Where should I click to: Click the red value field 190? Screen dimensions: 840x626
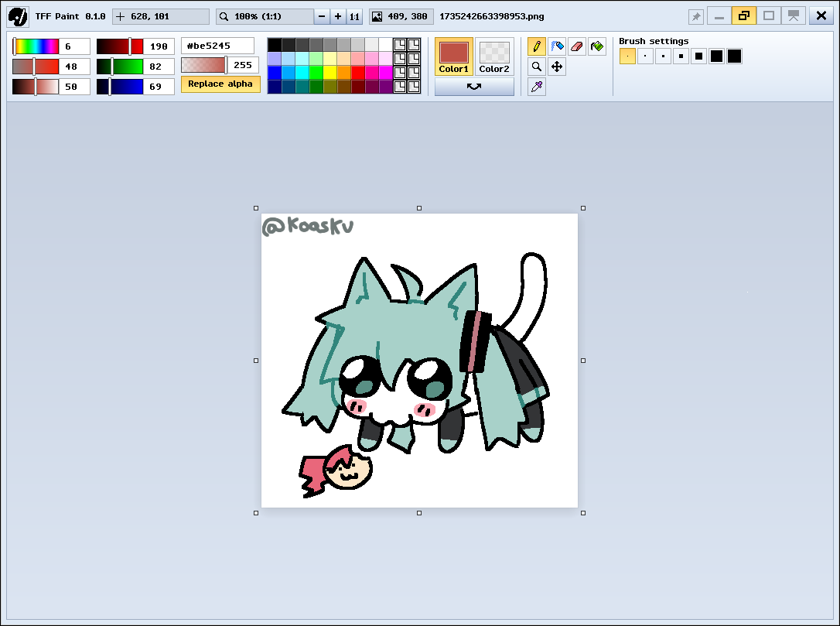pyautogui.click(x=159, y=46)
